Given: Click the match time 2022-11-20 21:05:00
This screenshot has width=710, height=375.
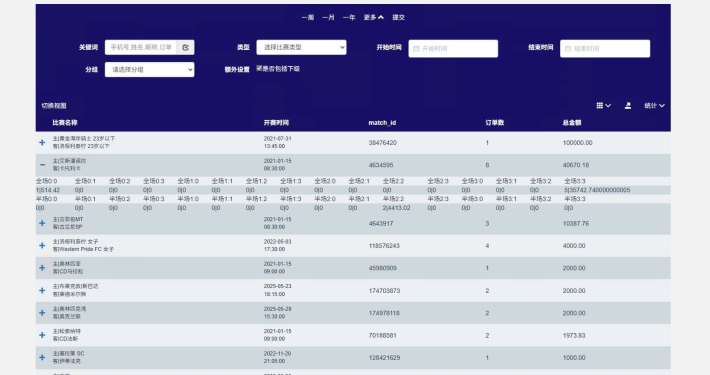Looking at the screenshot, I should [x=278, y=357].
